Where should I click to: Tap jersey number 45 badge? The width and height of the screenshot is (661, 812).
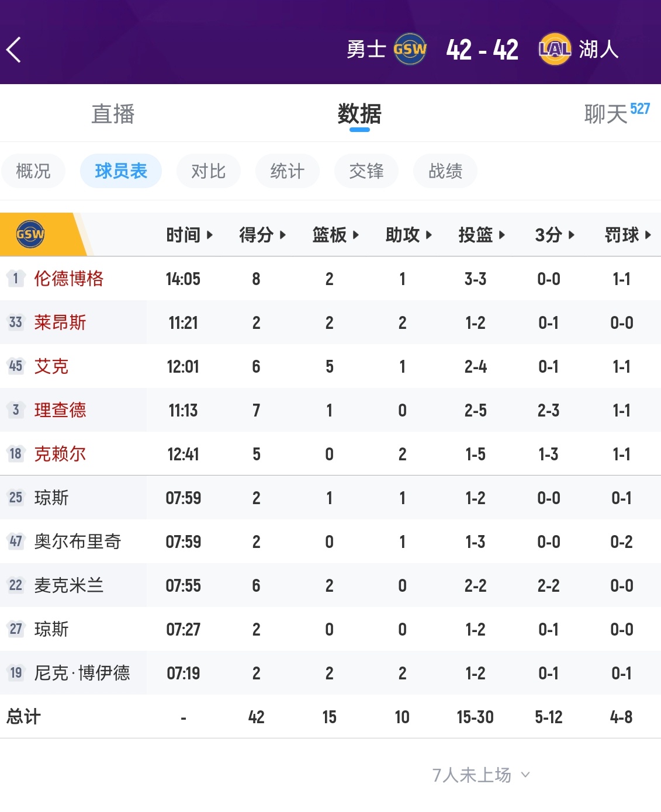tap(16, 366)
